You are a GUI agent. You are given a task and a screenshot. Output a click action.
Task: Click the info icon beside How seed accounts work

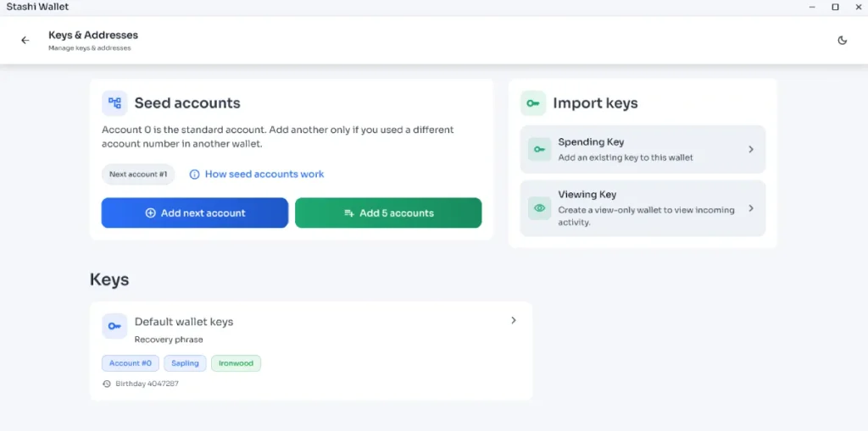coord(194,174)
